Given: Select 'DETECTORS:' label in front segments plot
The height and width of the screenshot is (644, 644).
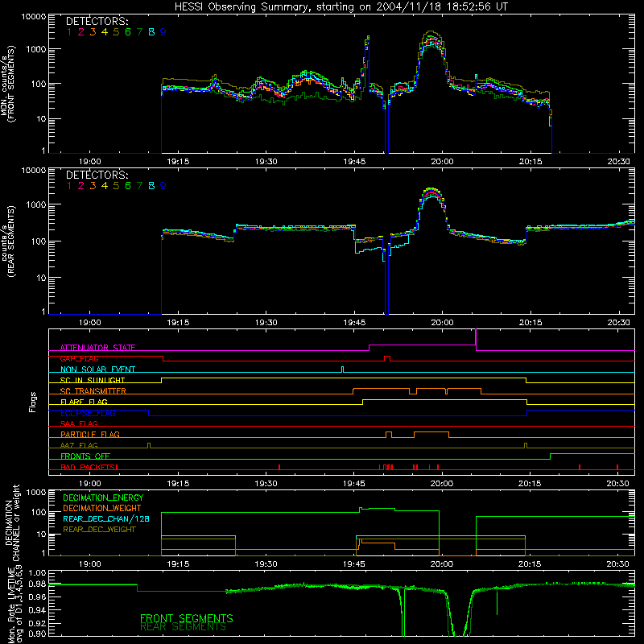Looking at the screenshot, I should (x=97, y=21).
